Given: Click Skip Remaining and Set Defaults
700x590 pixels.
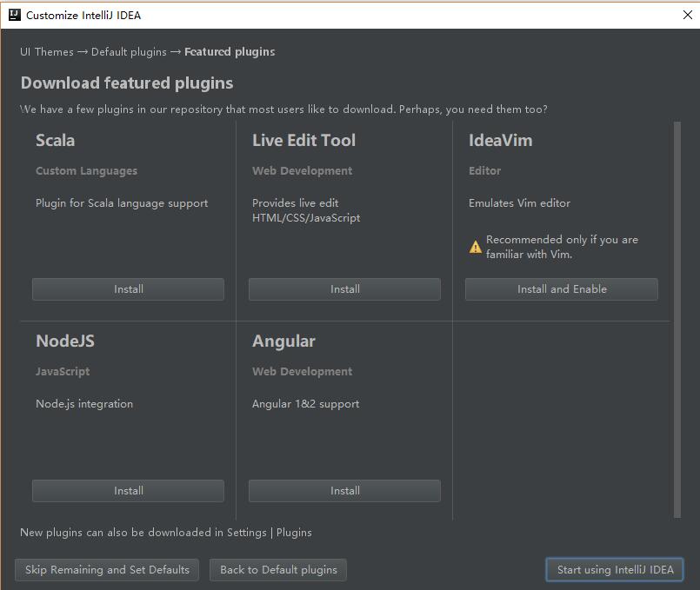Looking at the screenshot, I should [x=107, y=569].
